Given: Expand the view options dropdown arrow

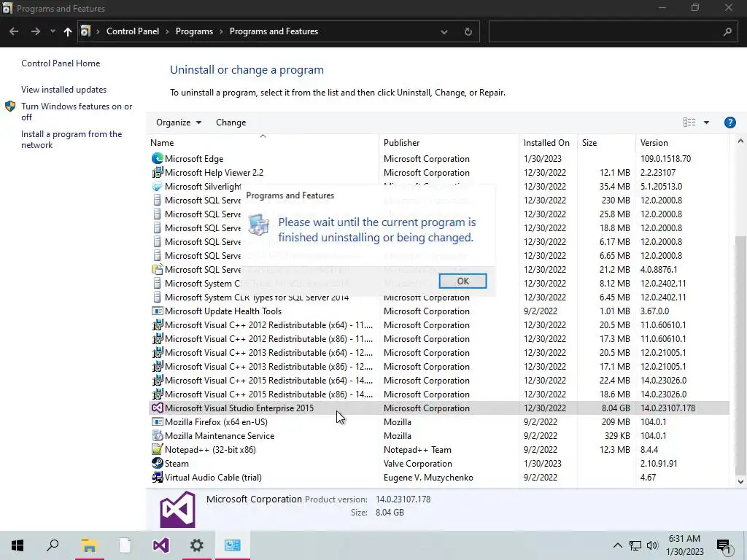Looking at the screenshot, I should 706,122.
